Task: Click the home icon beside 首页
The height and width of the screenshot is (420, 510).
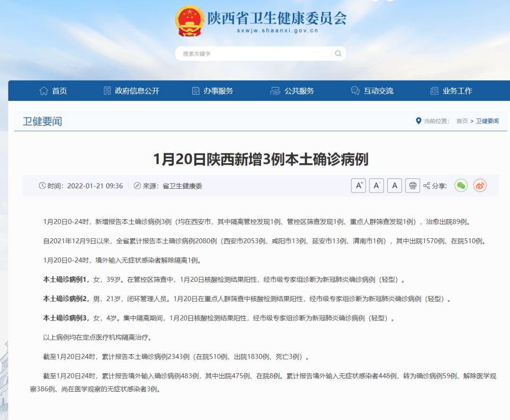Action: (43, 91)
